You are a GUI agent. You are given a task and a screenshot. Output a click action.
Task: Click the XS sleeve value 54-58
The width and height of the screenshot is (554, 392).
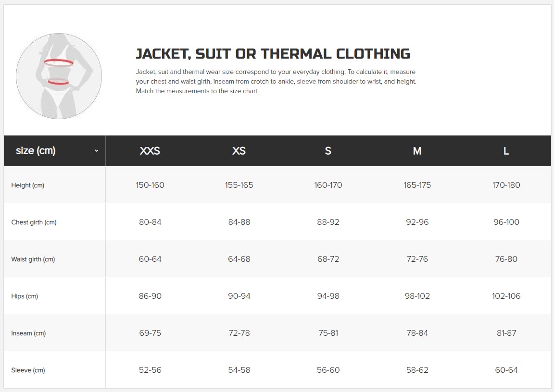coord(239,370)
